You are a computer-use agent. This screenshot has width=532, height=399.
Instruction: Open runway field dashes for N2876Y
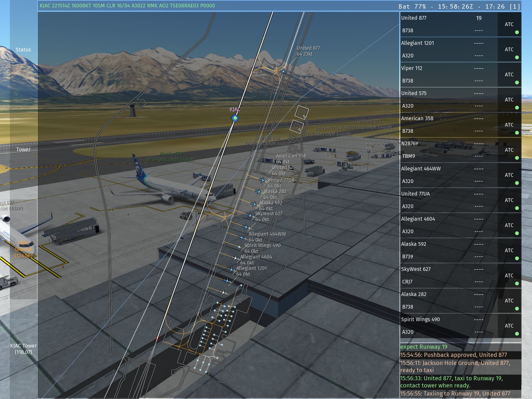pos(479,144)
